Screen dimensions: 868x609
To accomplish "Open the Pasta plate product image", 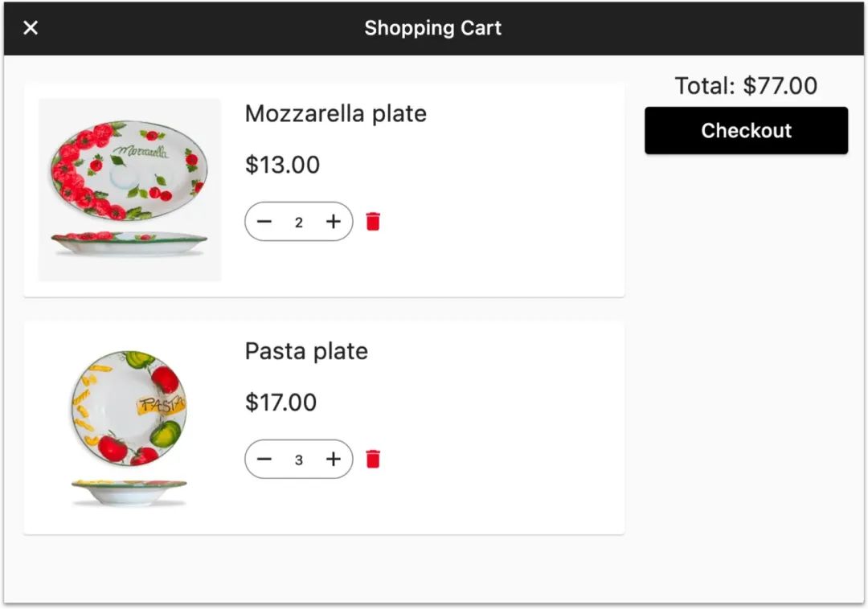I will 129,427.
